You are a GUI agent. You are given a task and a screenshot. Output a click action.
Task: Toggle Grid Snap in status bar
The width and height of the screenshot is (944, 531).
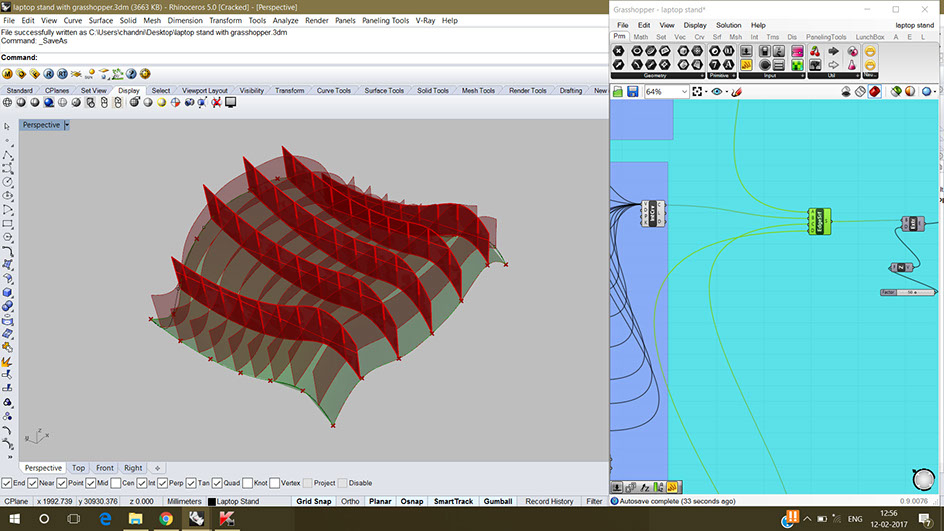(314, 501)
